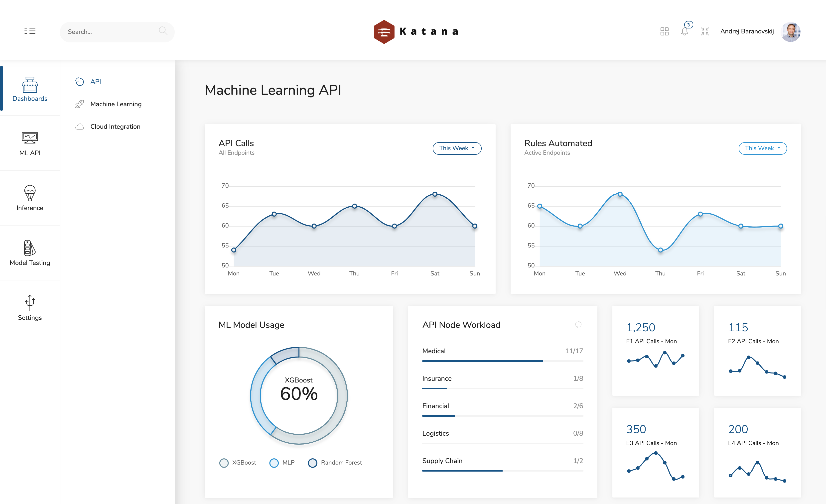Image resolution: width=826 pixels, height=504 pixels.
Task: Refresh API Node Workload card
Action: (578, 324)
